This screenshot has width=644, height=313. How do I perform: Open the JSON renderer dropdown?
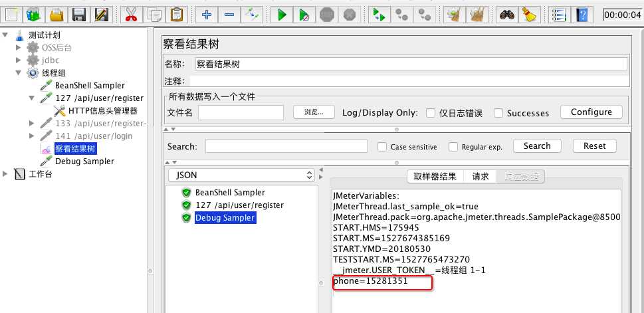click(x=241, y=175)
